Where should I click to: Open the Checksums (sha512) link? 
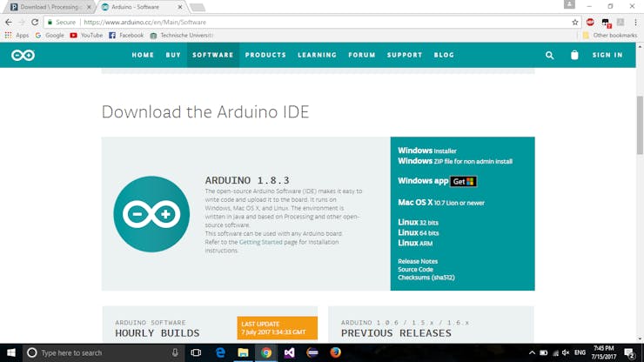[426, 278]
